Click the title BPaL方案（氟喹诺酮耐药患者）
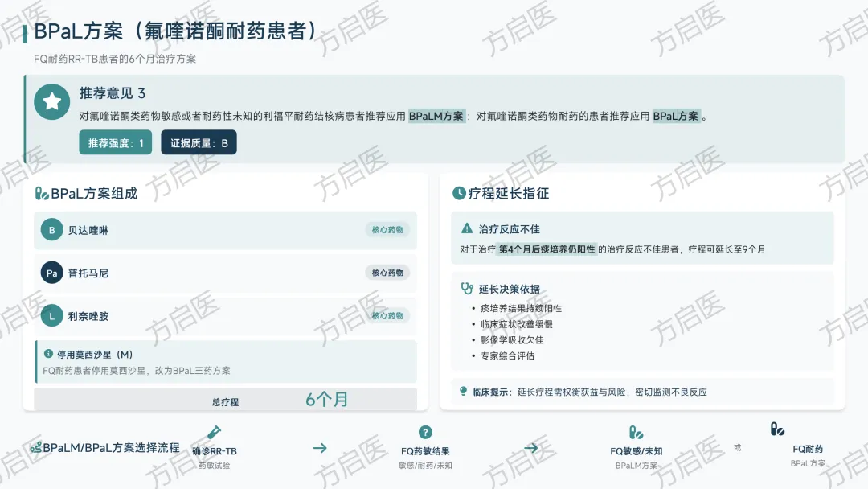Image resolution: width=868 pixels, height=489 pixels. (x=175, y=31)
